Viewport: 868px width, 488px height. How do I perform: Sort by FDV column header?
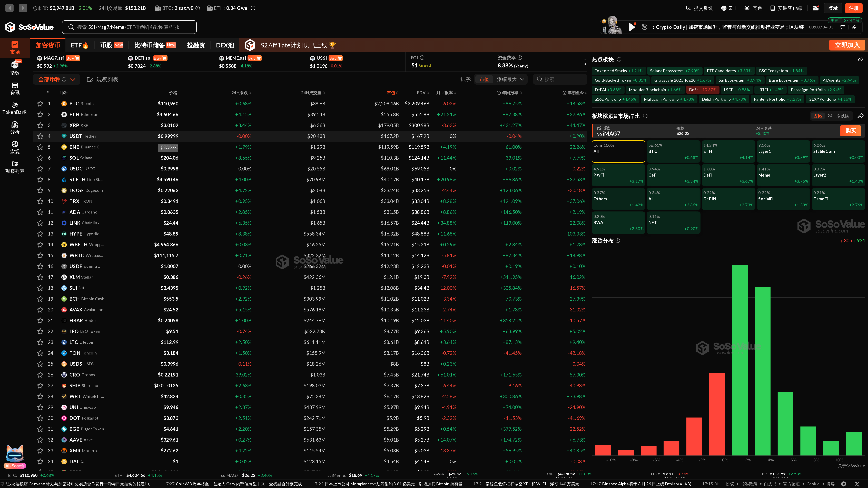423,93
